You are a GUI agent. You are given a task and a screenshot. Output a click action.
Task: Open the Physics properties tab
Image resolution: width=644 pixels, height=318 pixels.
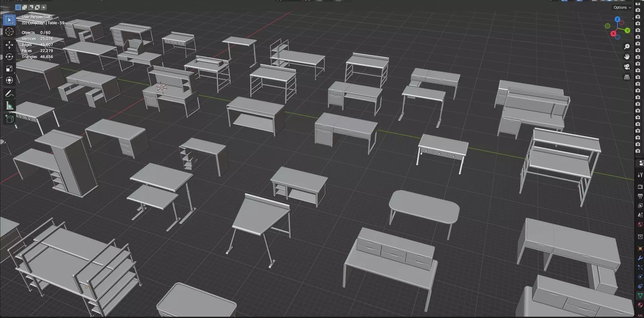click(x=640, y=277)
